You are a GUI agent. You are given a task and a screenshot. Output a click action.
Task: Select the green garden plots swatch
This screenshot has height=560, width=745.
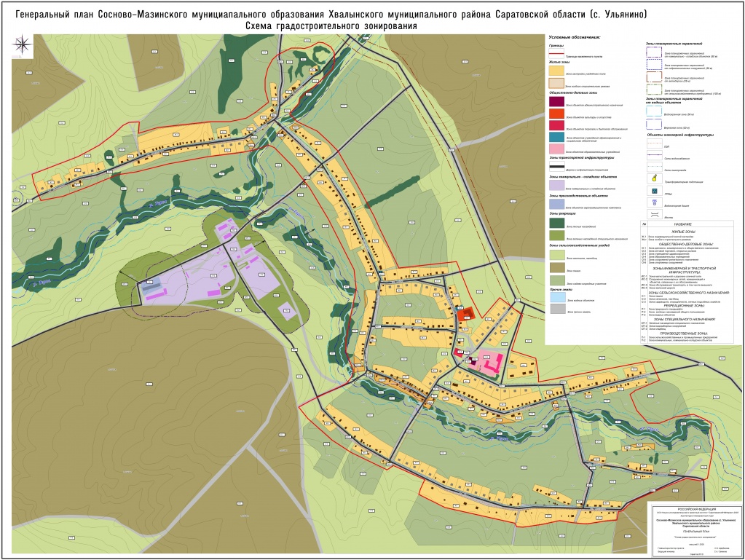557,280
